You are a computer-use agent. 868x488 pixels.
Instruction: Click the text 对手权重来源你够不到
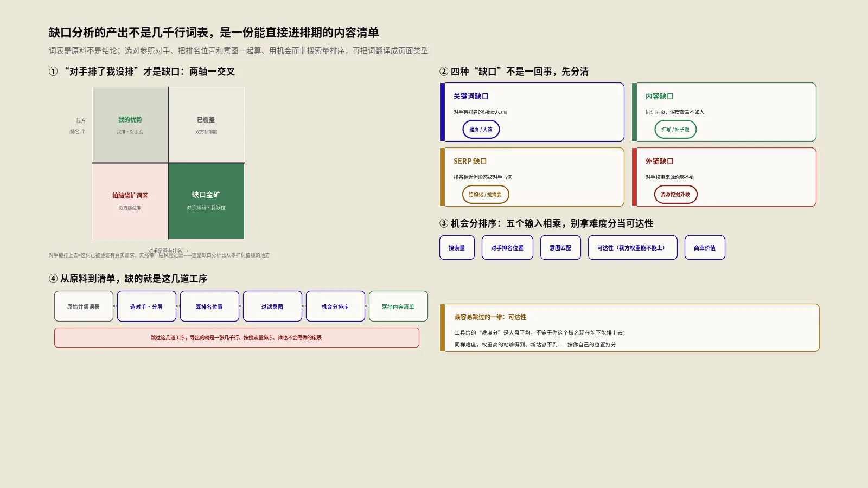(x=670, y=177)
